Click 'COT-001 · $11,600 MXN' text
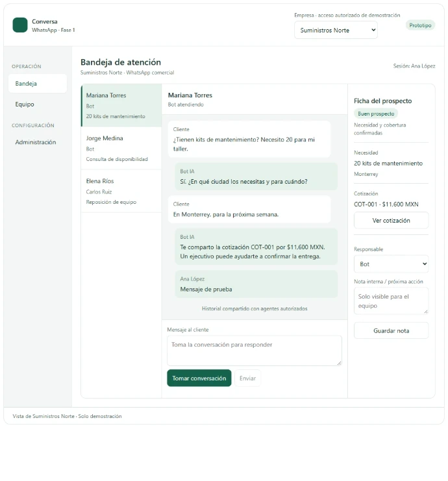This screenshot has width=448, height=481. [386, 204]
